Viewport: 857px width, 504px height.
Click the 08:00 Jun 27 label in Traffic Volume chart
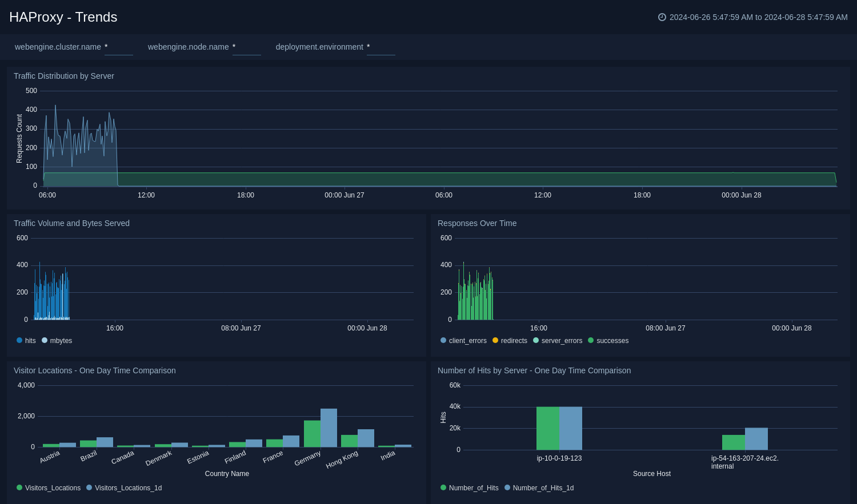[241, 328]
